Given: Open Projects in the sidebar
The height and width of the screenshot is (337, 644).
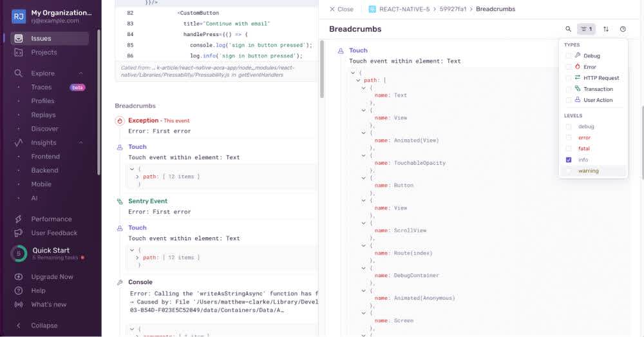Looking at the screenshot, I should click(44, 52).
